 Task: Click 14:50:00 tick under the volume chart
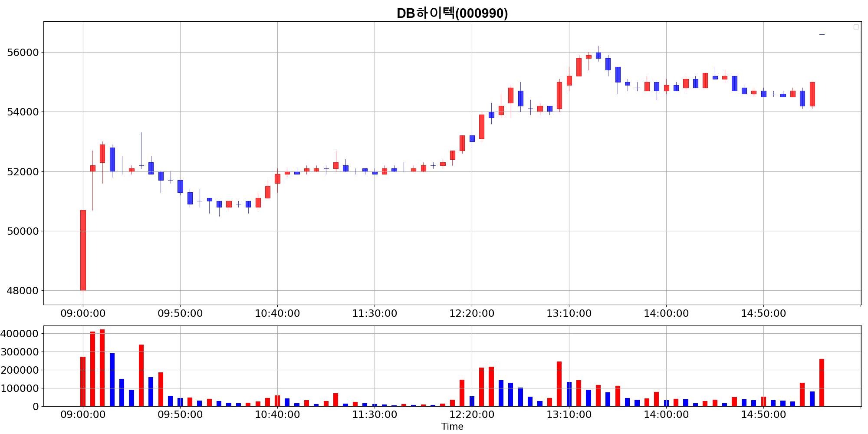(763, 414)
